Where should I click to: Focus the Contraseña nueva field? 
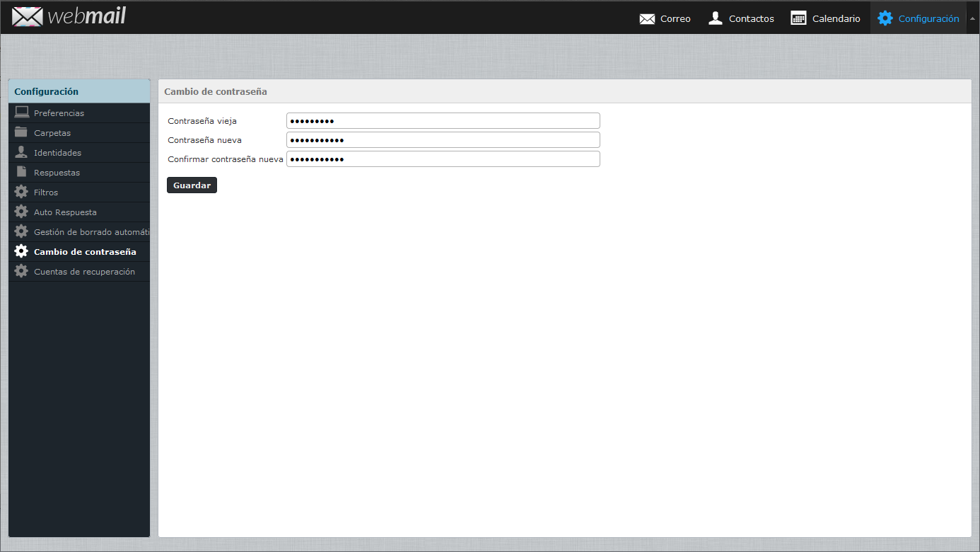(443, 140)
